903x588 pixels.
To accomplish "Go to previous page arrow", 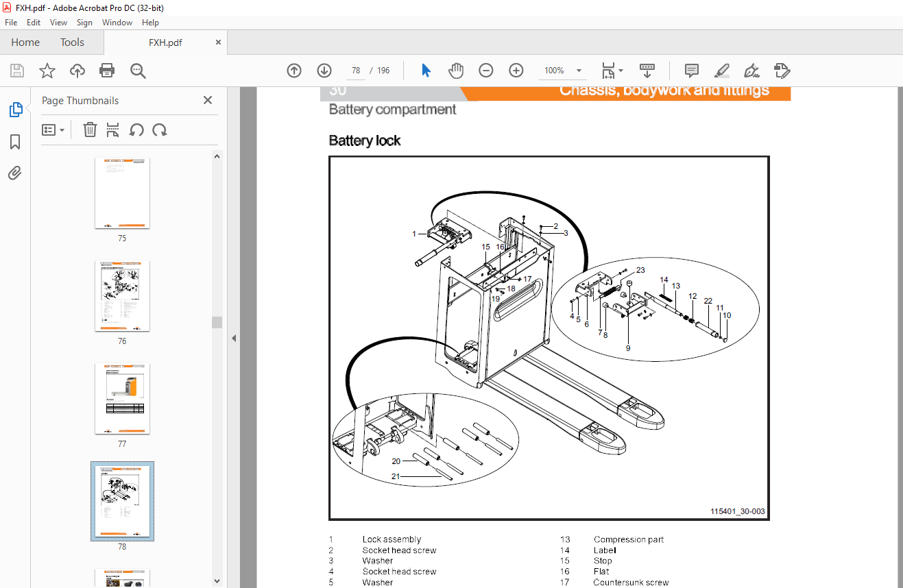I will (x=294, y=71).
